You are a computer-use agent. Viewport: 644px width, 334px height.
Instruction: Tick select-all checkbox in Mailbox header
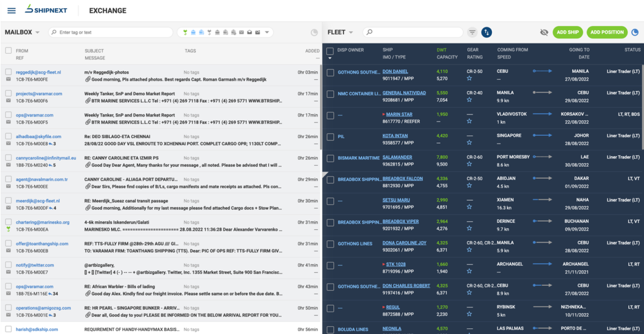click(x=8, y=51)
